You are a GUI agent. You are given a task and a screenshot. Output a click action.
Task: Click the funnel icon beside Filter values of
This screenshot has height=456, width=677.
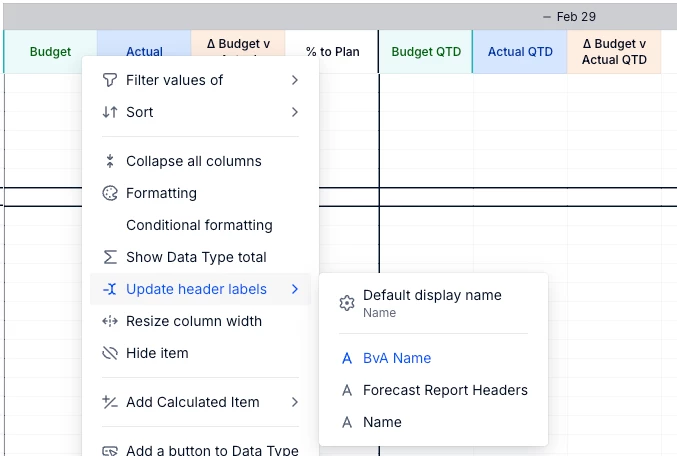pos(110,80)
